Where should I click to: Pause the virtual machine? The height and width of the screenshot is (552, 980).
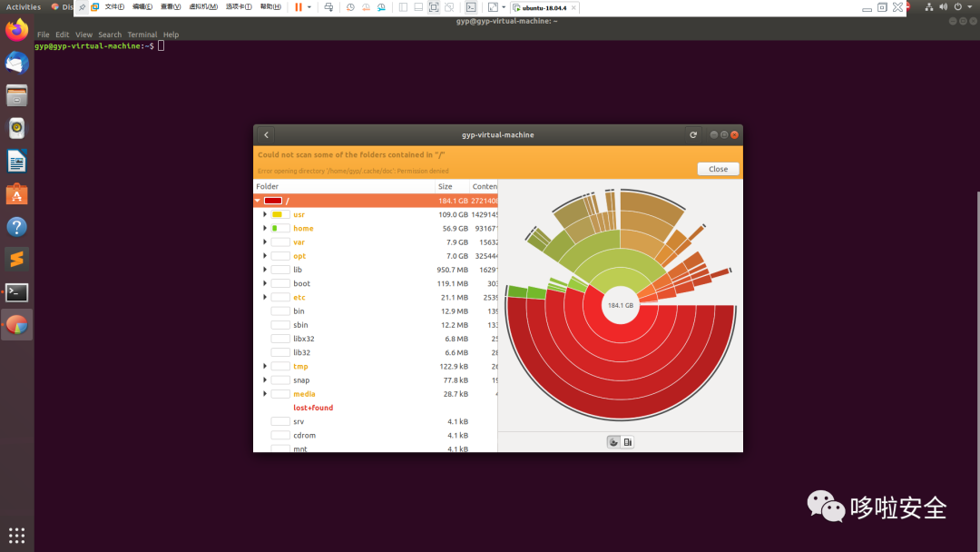[x=299, y=7]
